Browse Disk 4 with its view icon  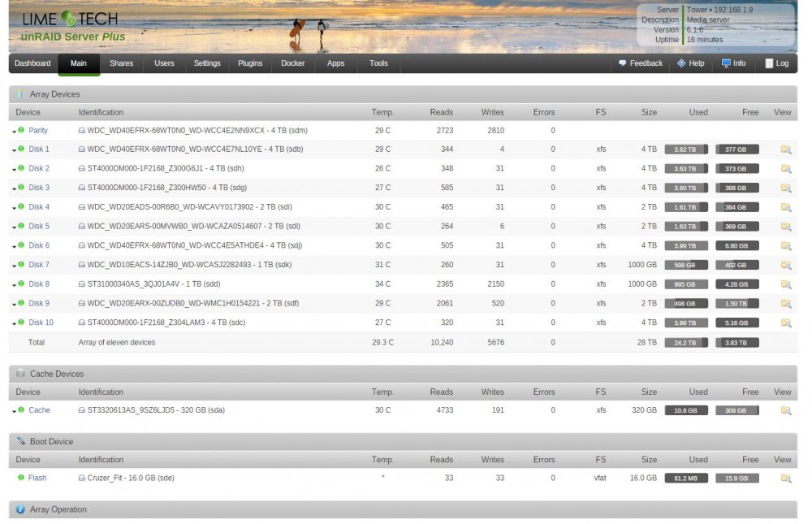coord(785,207)
